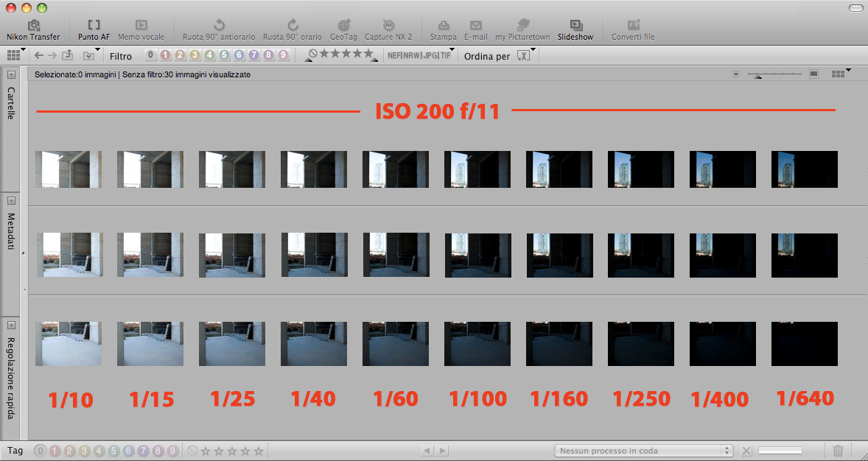
Task: Apply tag label 9 in bottom Tag bar
Action: tap(172, 451)
